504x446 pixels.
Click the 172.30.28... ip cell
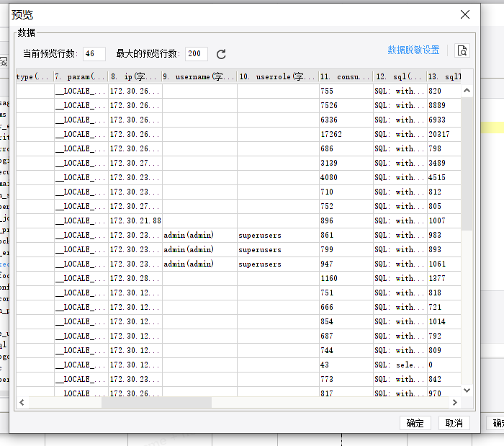tap(135, 278)
